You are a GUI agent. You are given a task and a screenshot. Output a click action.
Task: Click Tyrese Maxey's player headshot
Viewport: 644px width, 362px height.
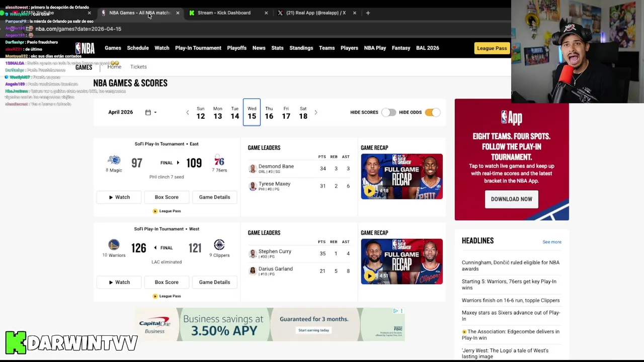click(x=253, y=187)
